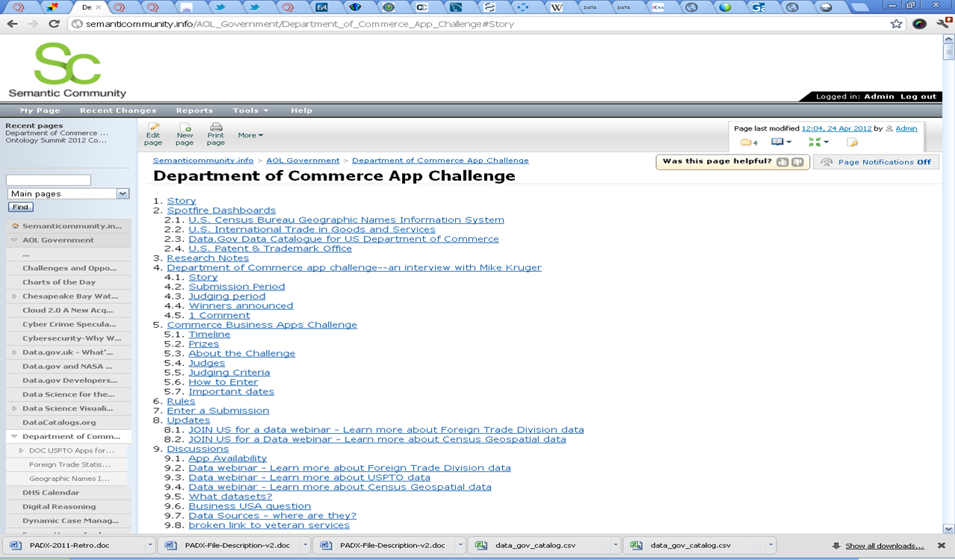Image resolution: width=955 pixels, height=560 pixels.
Task: Open the last modified date link
Action: (x=836, y=128)
